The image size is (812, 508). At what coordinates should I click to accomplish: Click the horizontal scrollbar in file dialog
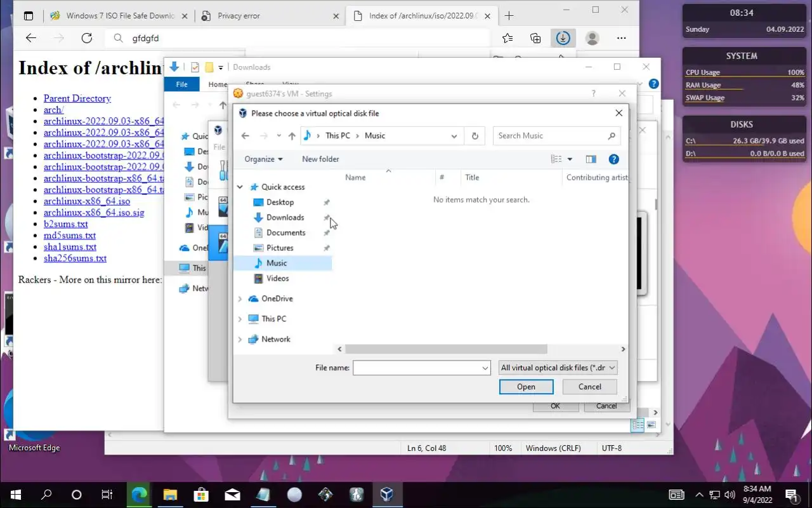(x=446, y=349)
